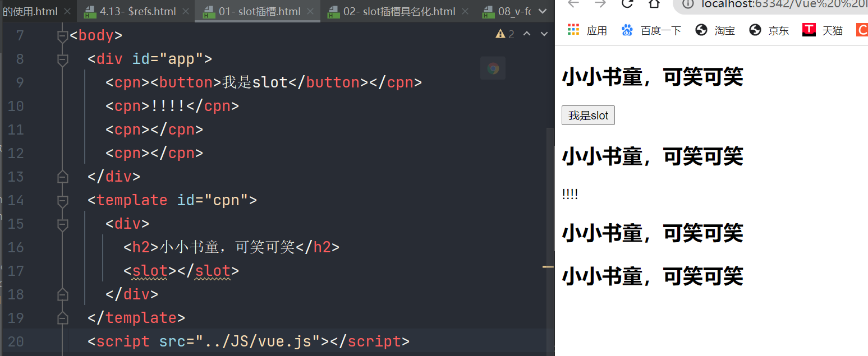Click the first 小小书童，可笑可笑 heading
This screenshot has width=868, height=356.
click(653, 77)
